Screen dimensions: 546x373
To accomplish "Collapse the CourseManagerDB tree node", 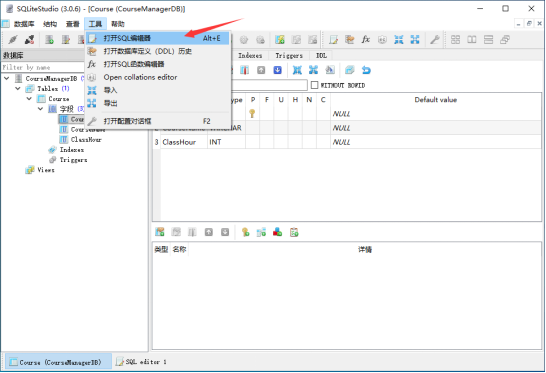I will coord(7,78).
